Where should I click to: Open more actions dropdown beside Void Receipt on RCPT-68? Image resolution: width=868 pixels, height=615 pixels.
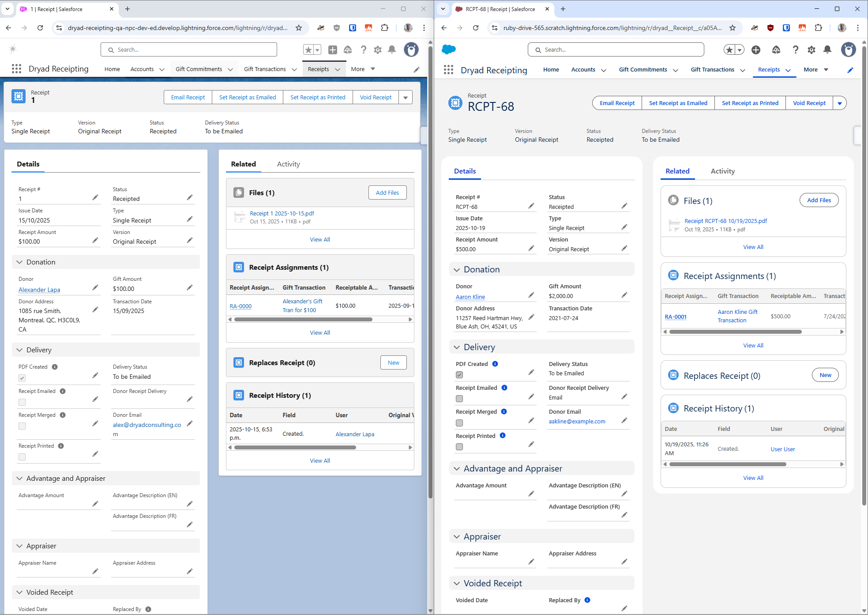pos(839,103)
